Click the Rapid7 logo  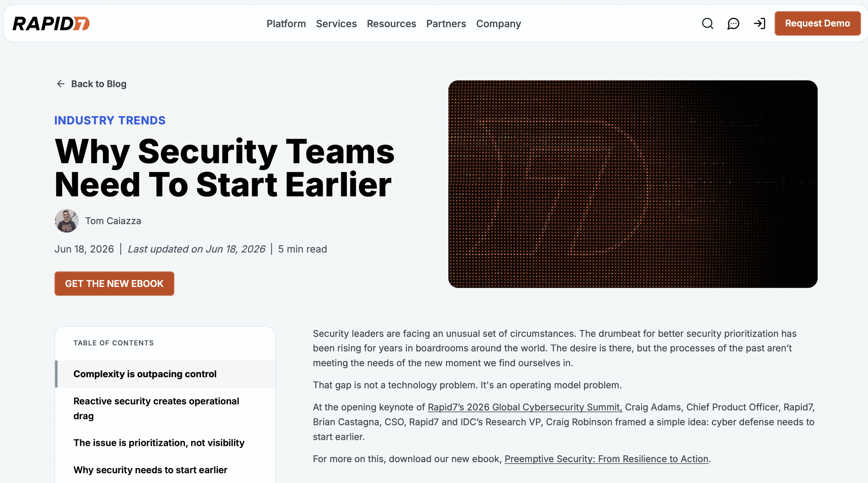(x=51, y=24)
